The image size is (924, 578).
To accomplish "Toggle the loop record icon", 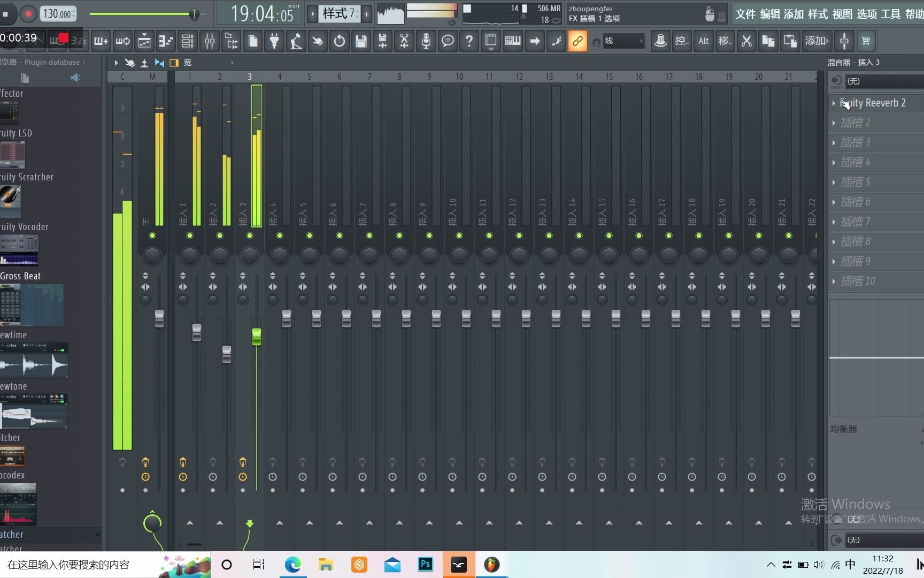I will (122, 41).
